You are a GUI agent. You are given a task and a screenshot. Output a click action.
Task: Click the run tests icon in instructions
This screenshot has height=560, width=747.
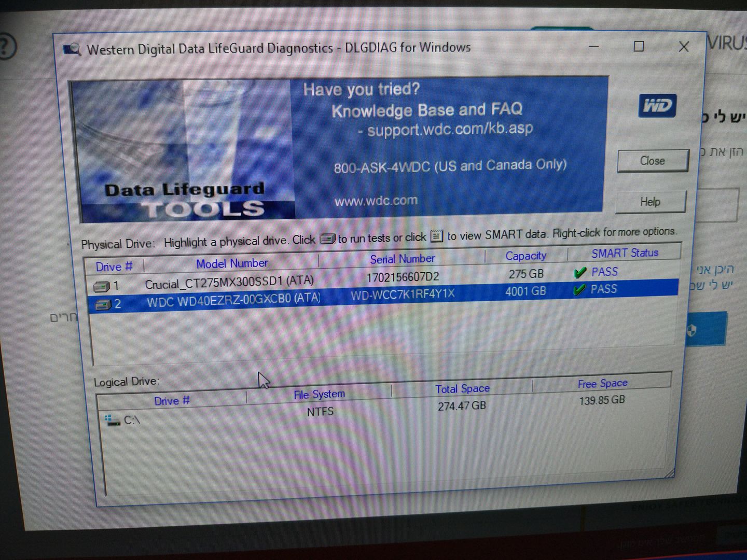coord(327,239)
